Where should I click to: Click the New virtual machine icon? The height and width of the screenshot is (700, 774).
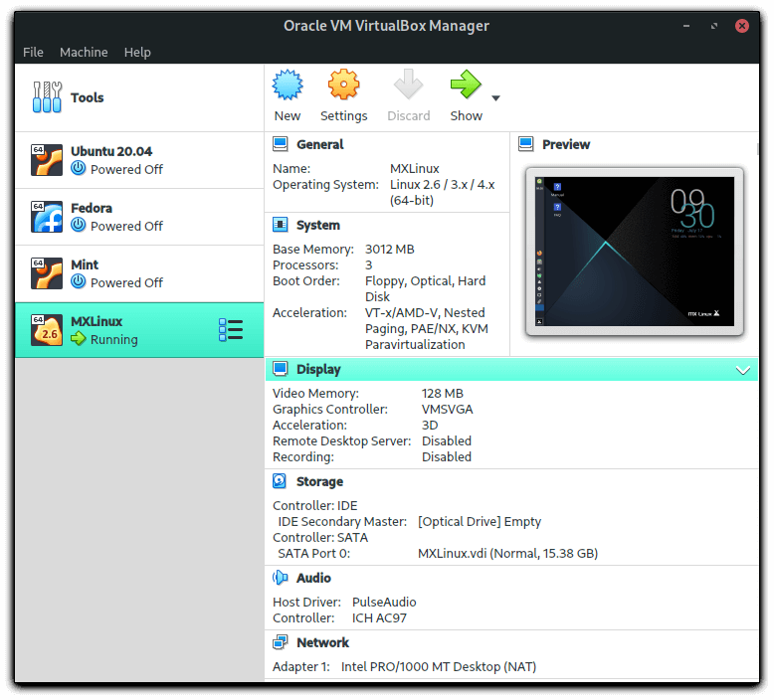[x=288, y=85]
